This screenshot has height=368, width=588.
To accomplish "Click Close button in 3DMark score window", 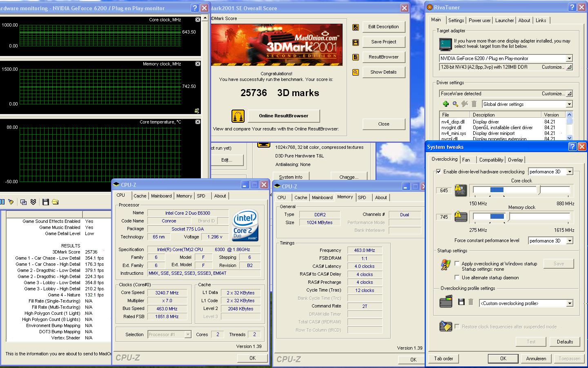I will pos(383,124).
